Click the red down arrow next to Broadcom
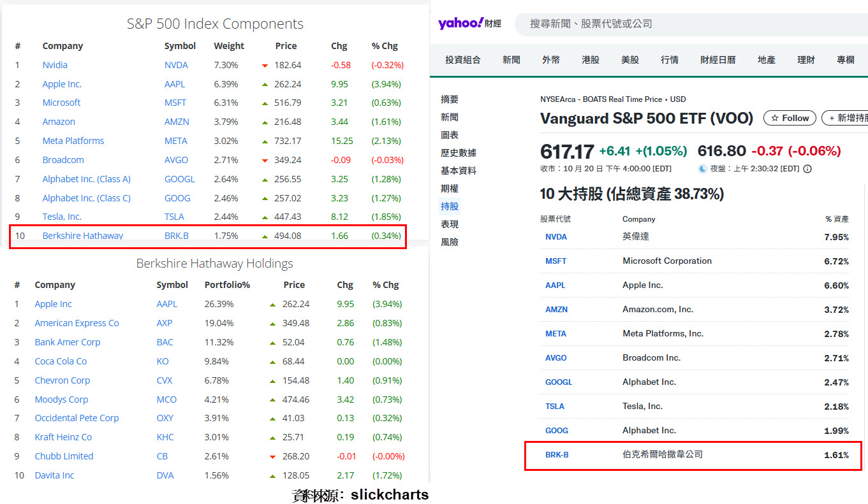The width and height of the screenshot is (868, 504). point(264,160)
